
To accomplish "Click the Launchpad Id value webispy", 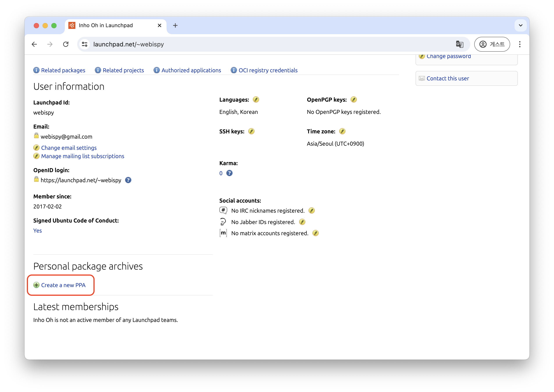I will click(43, 113).
